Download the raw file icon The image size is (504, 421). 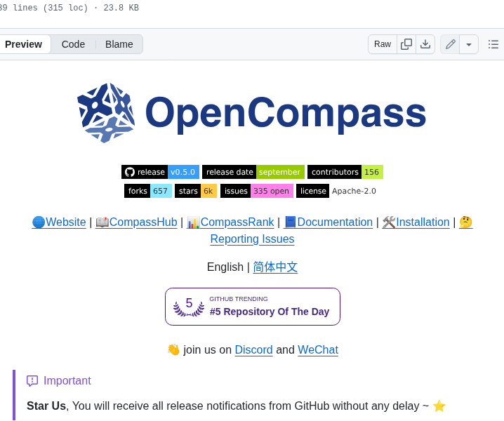tap(425, 44)
